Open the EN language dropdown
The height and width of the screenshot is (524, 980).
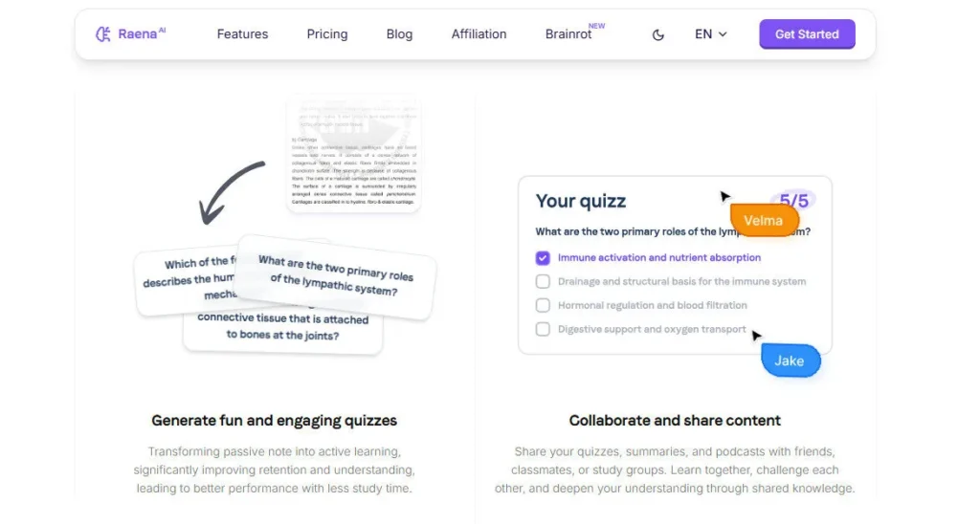pyautogui.click(x=710, y=34)
